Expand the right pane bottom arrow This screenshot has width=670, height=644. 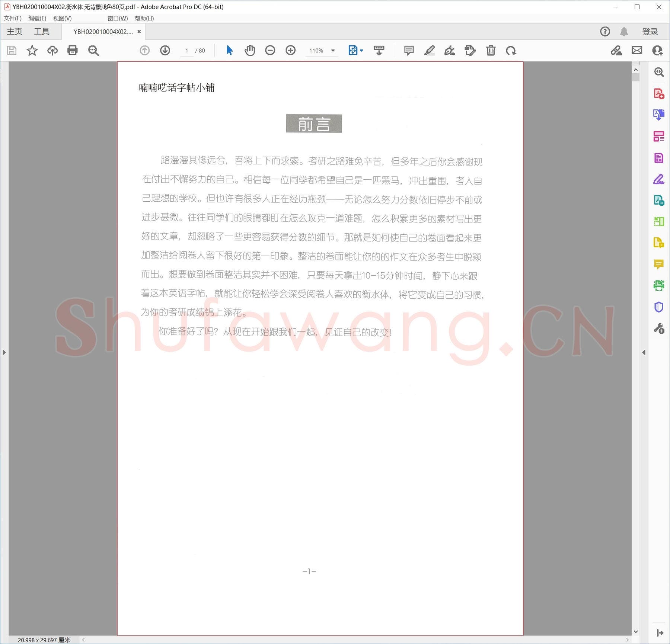click(x=660, y=633)
